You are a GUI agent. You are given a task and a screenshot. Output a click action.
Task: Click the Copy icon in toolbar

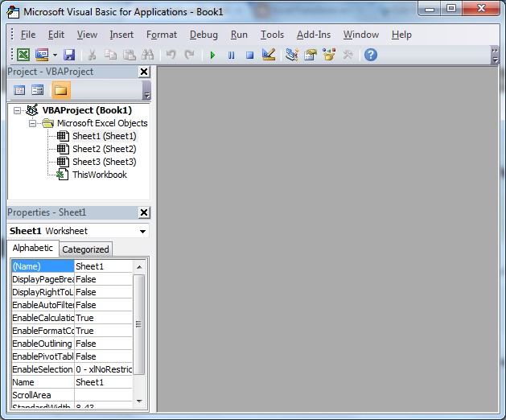pos(111,55)
